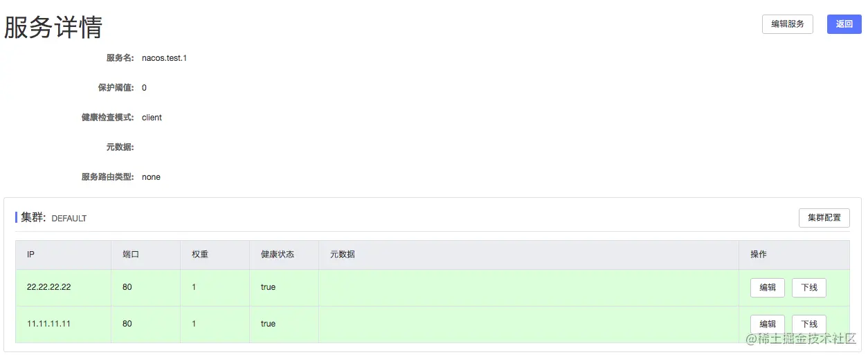Viewport: 868px width, 357px height.
Task: Click the protection threshold value 0
Action: 144,88
